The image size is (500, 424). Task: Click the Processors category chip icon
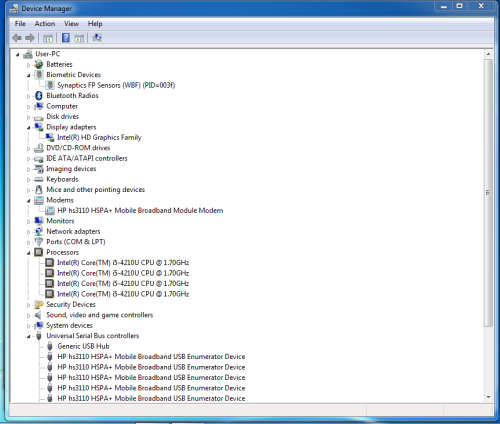coord(39,252)
